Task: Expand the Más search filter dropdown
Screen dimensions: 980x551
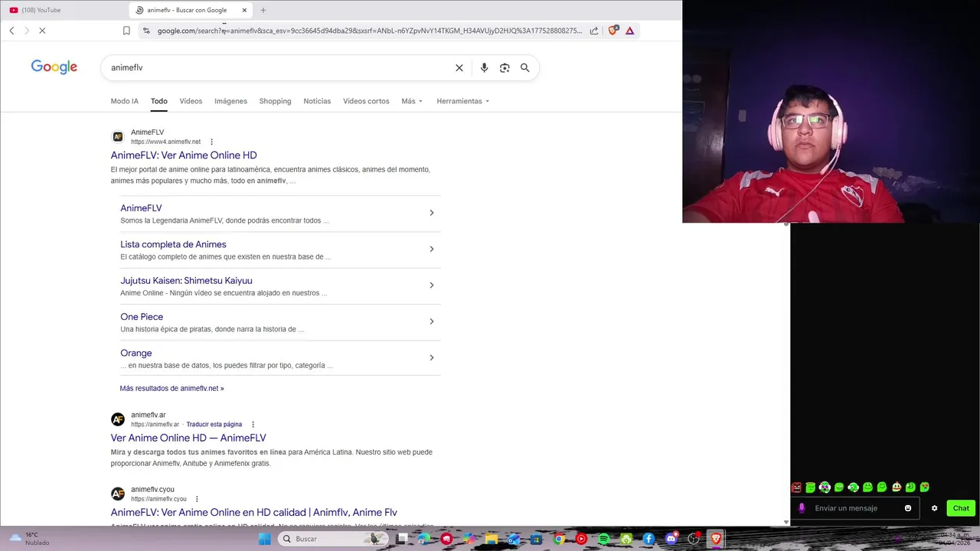Action: pos(412,101)
